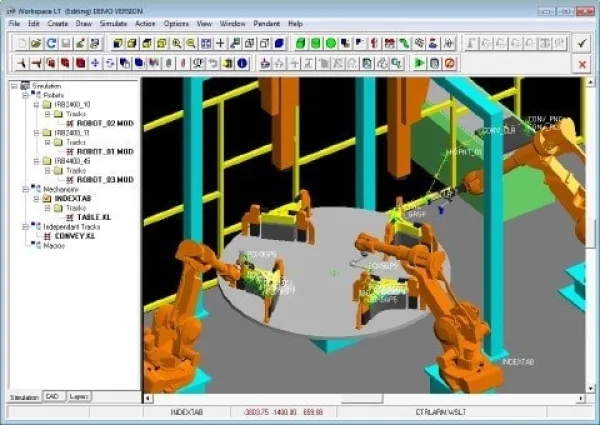
Task: Click the dark blue overlapping cubes icon
Action: point(124,63)
